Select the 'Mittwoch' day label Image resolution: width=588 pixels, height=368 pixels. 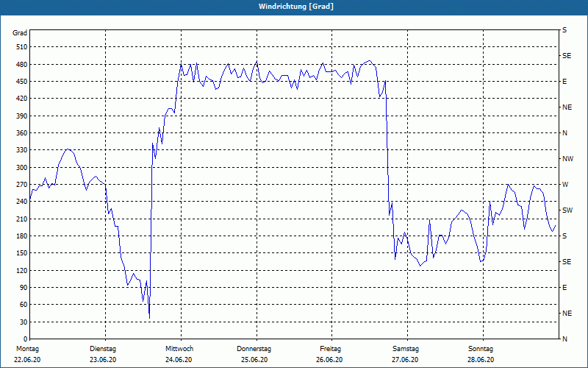[x=179, y=349]
